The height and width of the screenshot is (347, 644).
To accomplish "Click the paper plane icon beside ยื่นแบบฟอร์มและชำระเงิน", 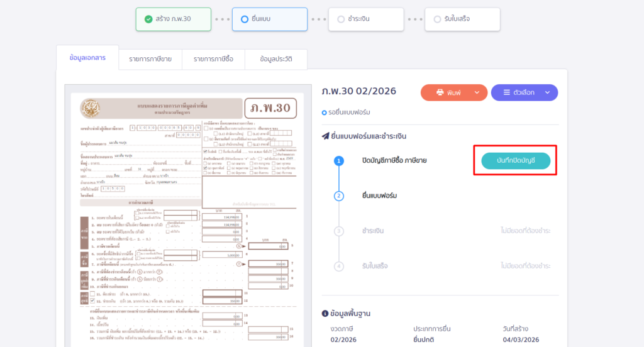I will click(x=325, y=136).
